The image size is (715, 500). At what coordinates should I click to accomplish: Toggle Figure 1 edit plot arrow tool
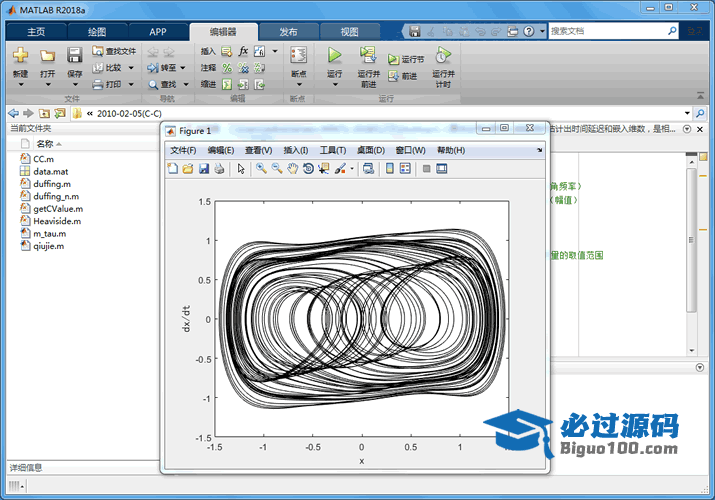pyautogui.click(x=241, y=169)
